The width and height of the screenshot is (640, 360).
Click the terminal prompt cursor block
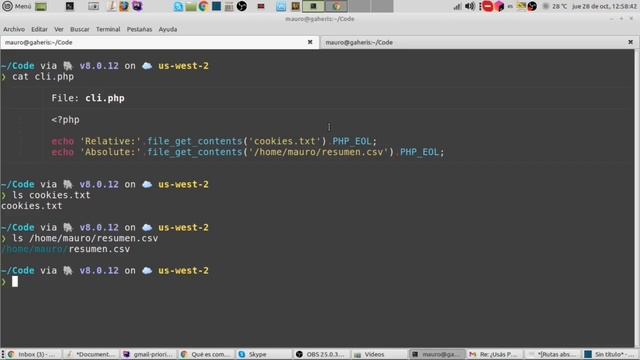15,281
